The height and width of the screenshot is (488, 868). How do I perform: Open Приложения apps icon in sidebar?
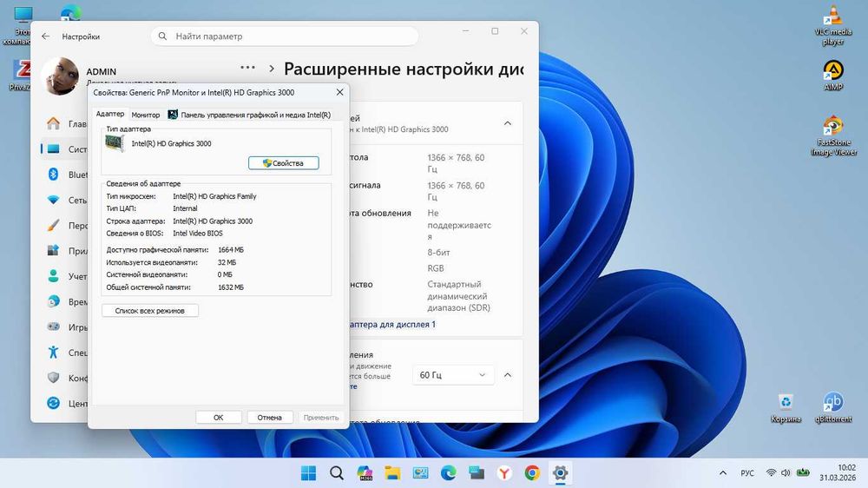[53, 250]
